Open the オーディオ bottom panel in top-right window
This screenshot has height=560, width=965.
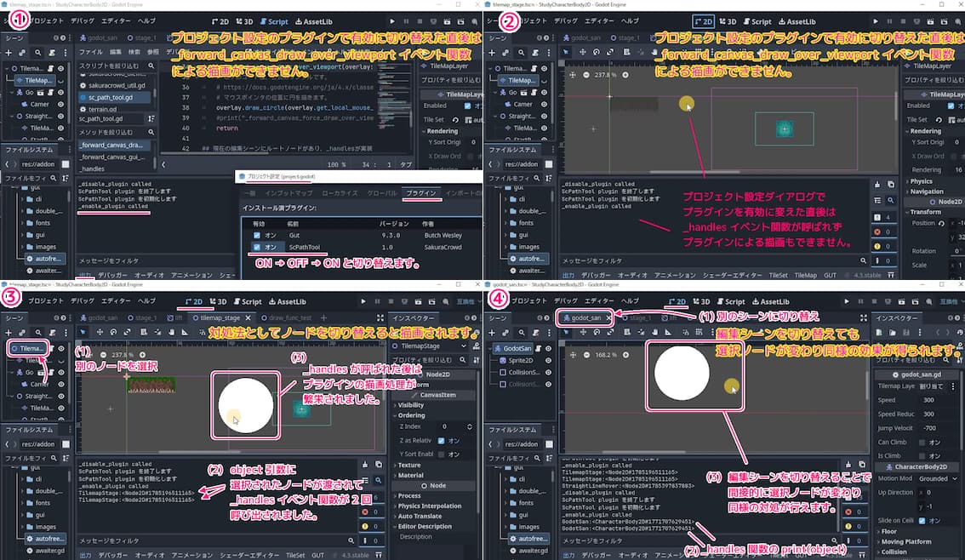click(632, 276)
